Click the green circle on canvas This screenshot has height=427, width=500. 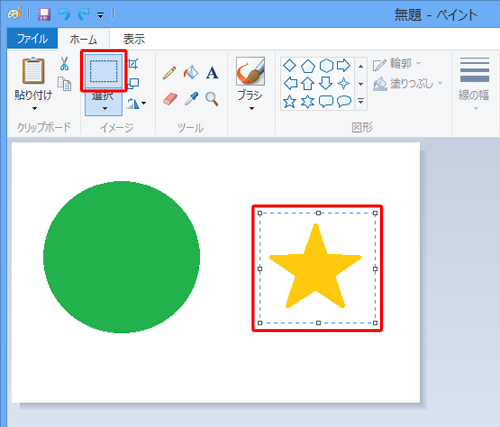point(121,257)
